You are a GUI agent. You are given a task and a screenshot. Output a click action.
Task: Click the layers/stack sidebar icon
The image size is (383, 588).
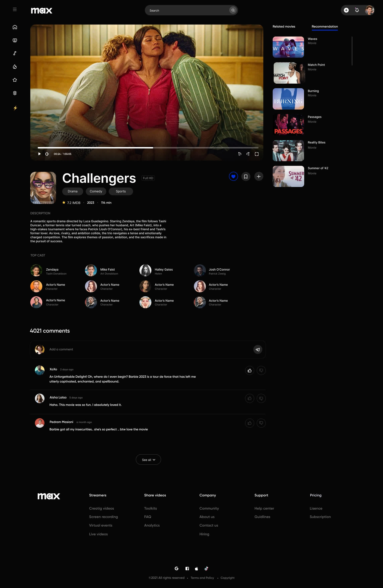[x=15, y=93]
